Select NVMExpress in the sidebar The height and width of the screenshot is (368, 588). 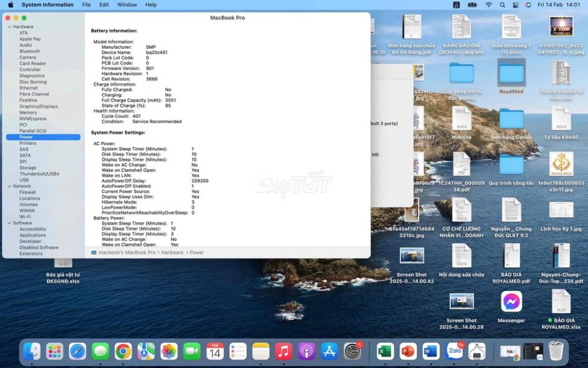[x=33, y=119]
